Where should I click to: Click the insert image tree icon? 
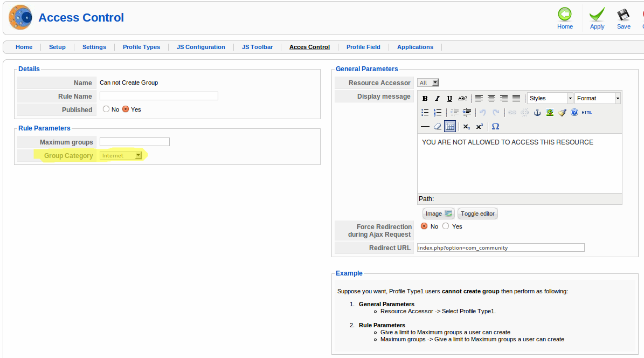coord(550,113)
